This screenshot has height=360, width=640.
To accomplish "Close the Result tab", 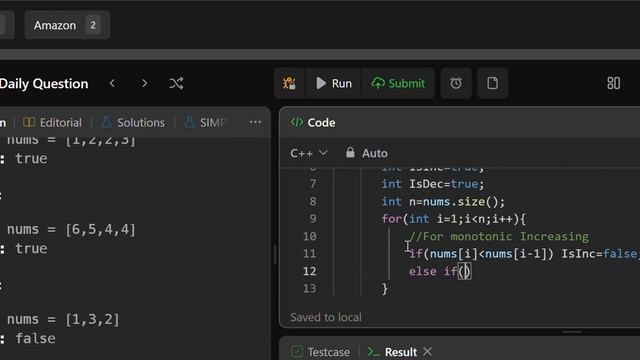I will tap(427, 351).
